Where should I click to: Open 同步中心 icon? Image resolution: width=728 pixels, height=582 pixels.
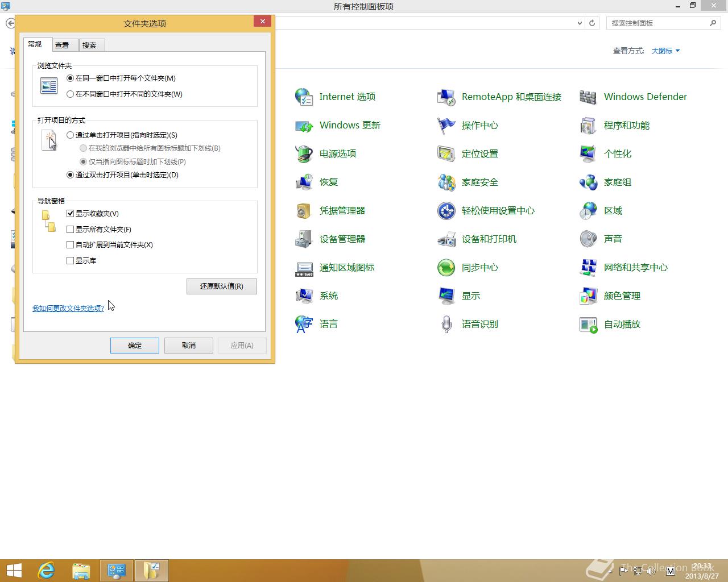point(446,267)
